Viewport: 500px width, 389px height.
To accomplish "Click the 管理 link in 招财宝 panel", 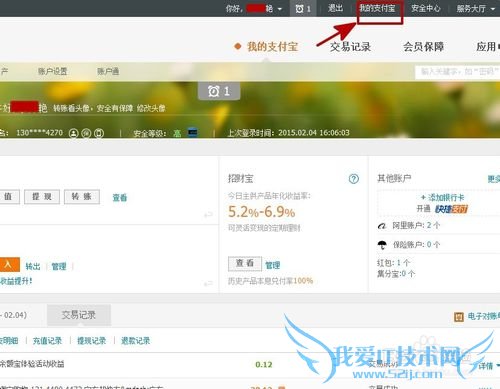I will (x=273, y=265).
